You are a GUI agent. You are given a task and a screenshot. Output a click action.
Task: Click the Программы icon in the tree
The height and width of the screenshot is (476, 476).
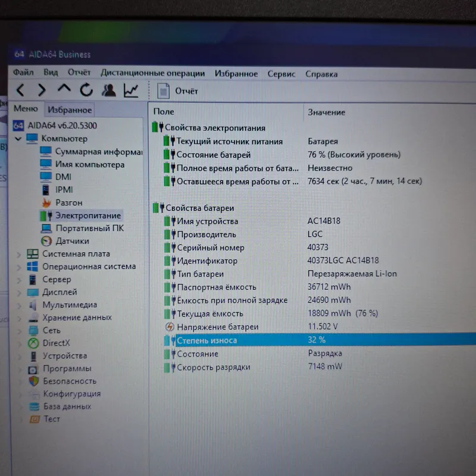pos(33,369)
